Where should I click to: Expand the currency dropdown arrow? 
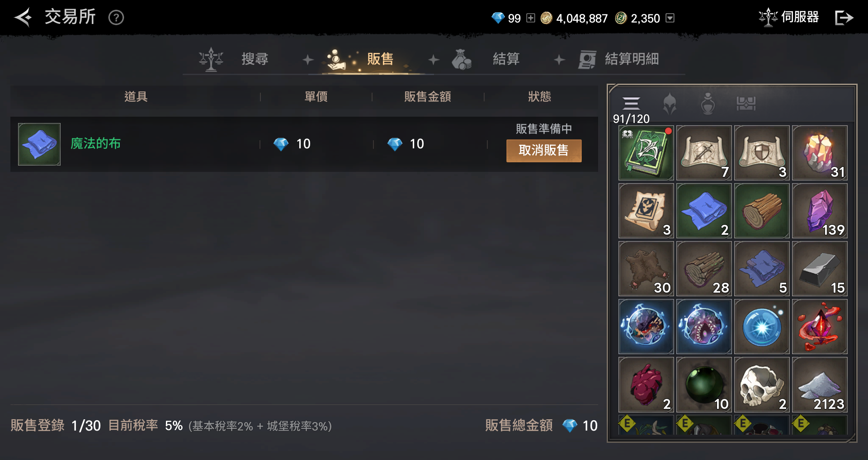[670, 18]
